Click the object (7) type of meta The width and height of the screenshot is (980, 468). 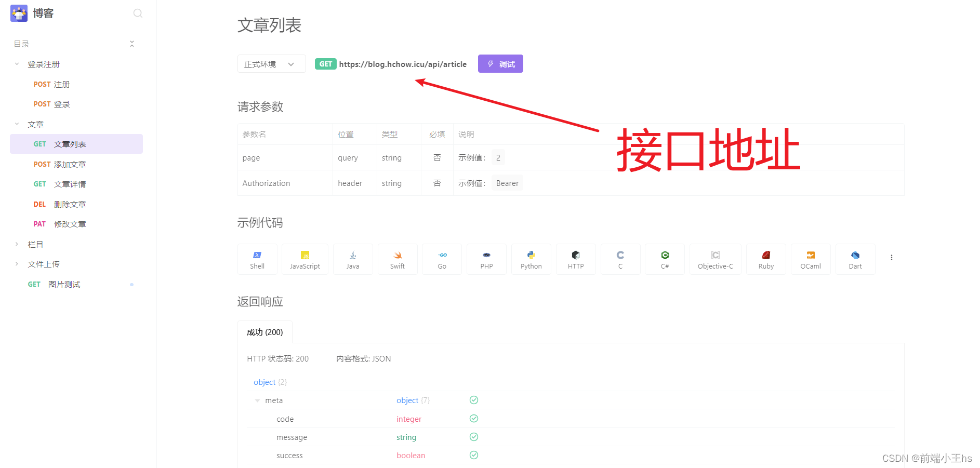tap(413, 400)
